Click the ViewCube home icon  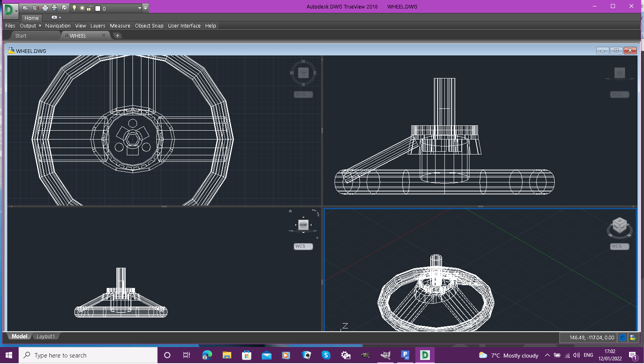click(x=290, y=211)
